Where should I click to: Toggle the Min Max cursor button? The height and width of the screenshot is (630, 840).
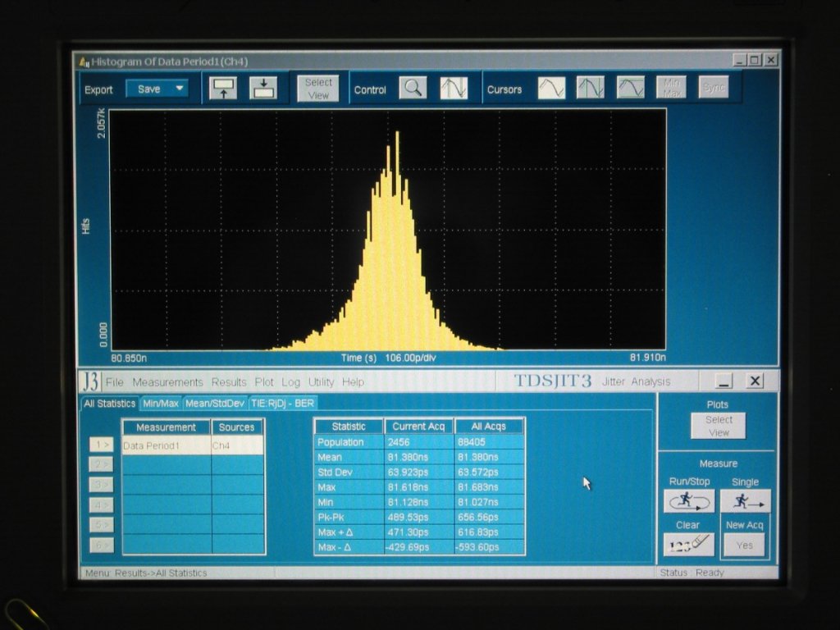click(671, 87)
